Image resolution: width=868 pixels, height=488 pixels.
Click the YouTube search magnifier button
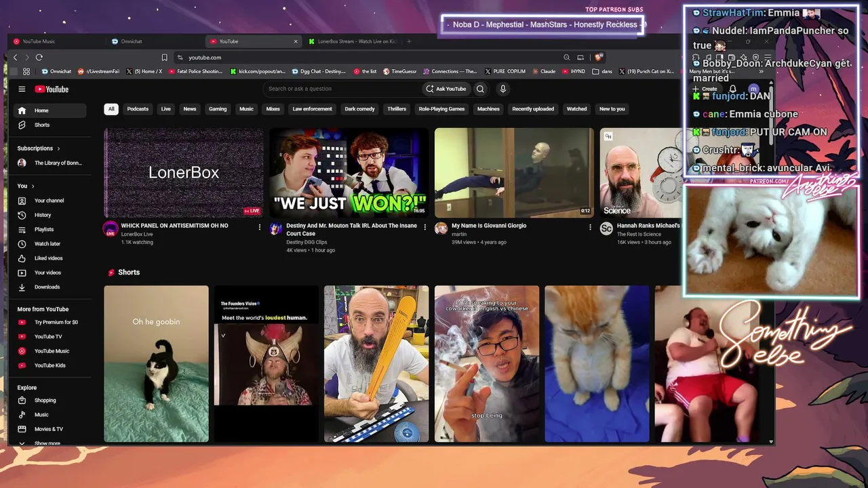(480, 89)
